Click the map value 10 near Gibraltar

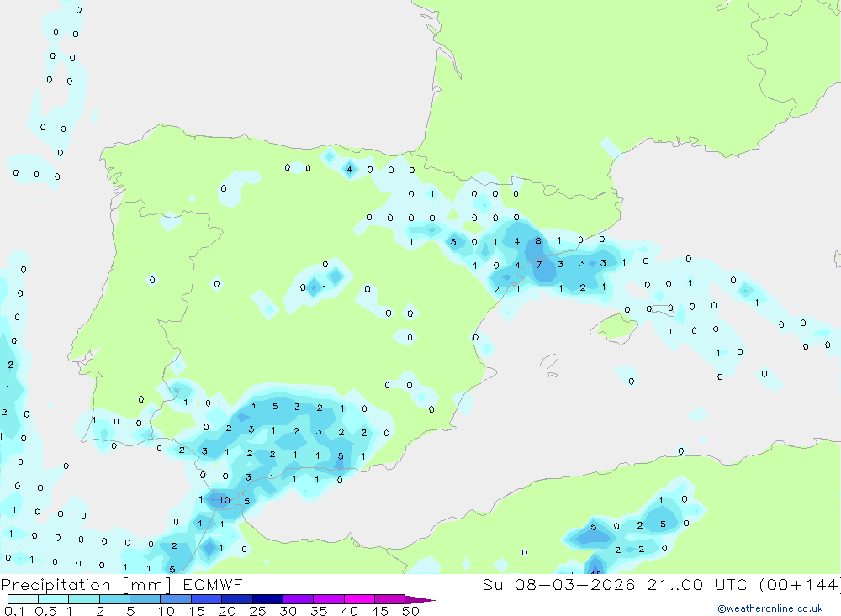pyautogui.click(x=225, y=500)
